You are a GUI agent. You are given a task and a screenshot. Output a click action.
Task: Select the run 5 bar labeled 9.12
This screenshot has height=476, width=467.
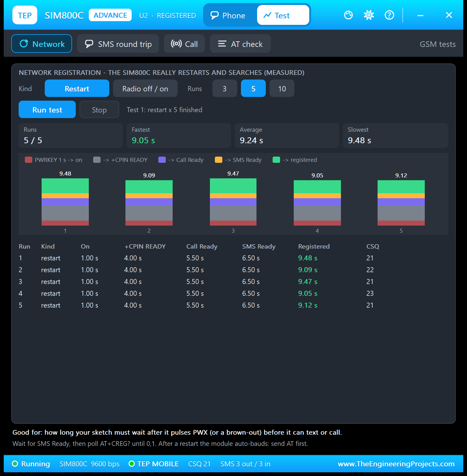pos(401,203)
